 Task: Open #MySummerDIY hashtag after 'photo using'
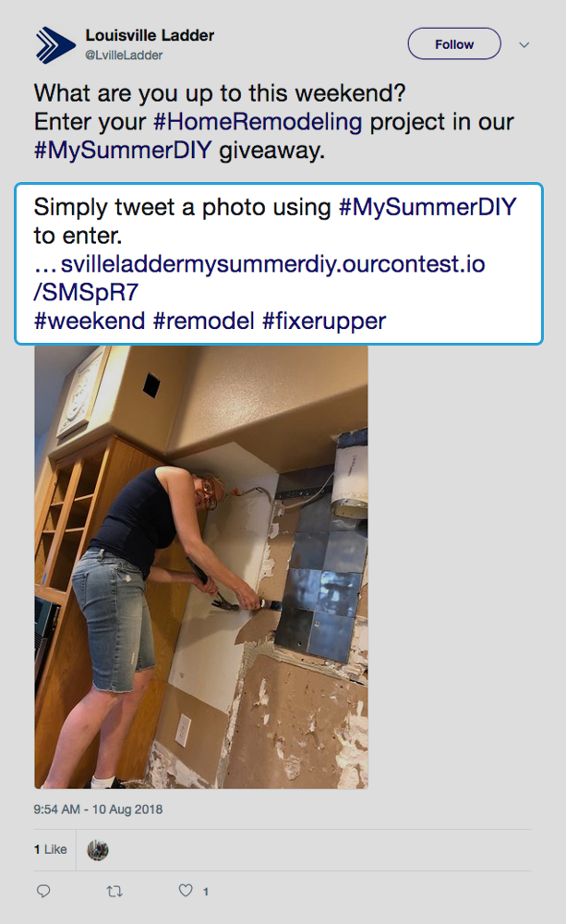click(428, 207)
